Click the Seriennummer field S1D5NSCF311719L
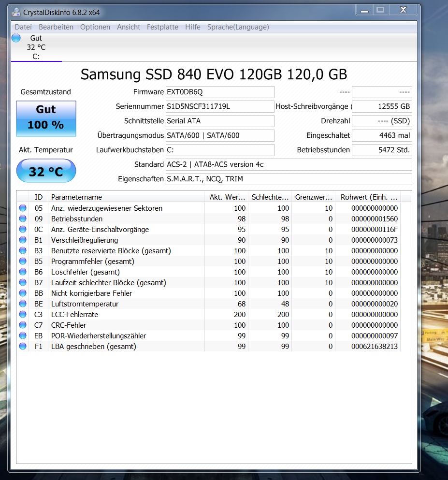This screenshot has height=480, width=448. pos(220,106)
